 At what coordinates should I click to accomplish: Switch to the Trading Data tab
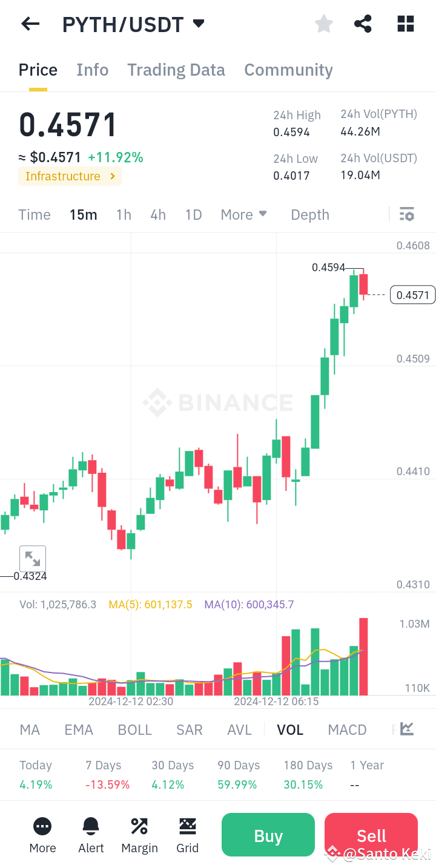[176, 70]
